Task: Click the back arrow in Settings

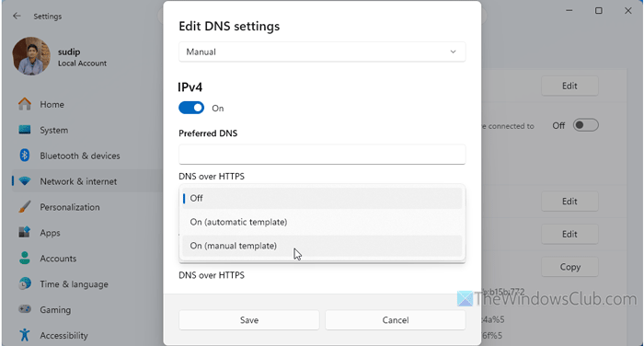Action: [x=17, y=16]
